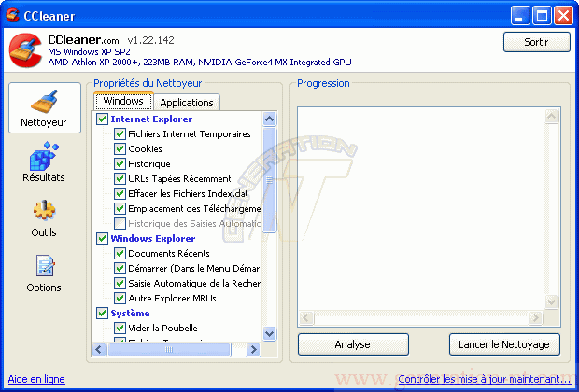Click the version text v1.22.142
Viewport: 579px width, 392px height.
pos(150,40)
